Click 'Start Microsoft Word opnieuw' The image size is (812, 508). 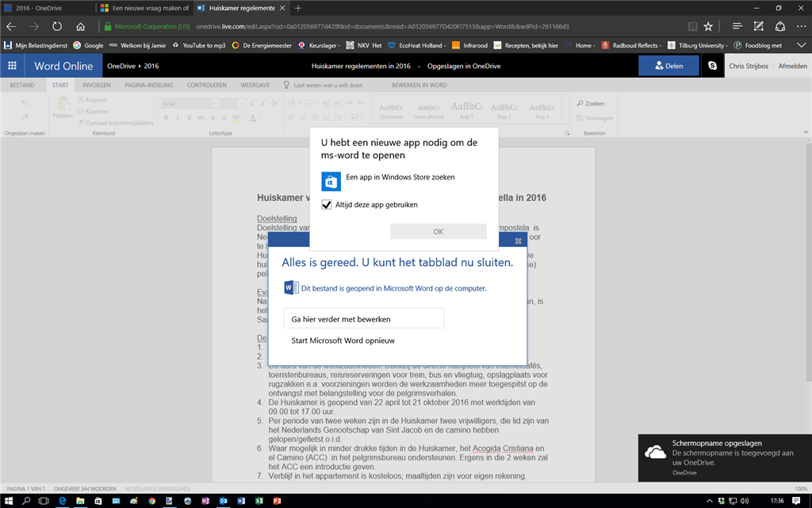[343, 341]
